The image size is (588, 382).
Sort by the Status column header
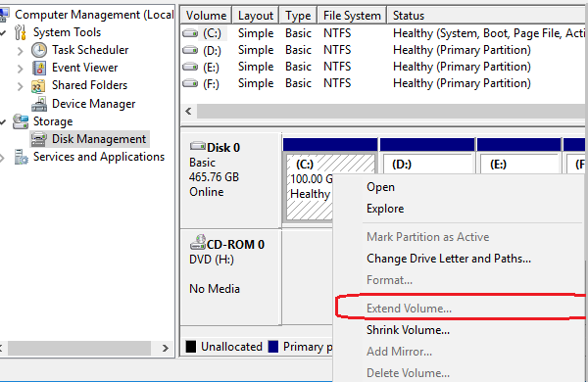(x=487, y=16)
